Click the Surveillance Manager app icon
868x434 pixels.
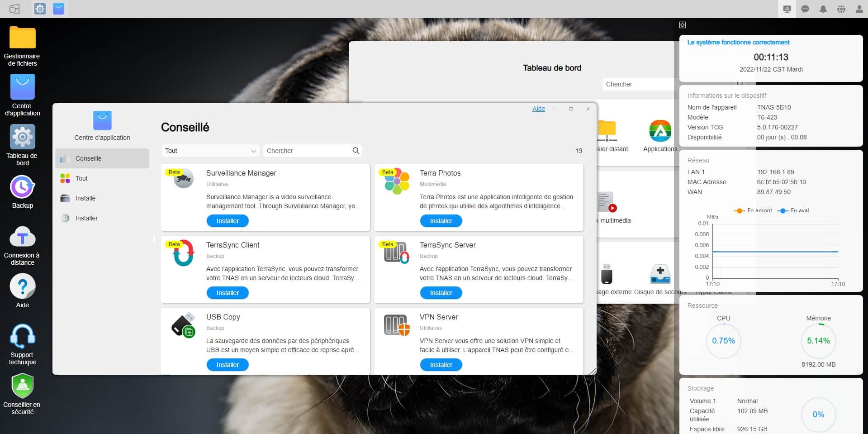click(183, 178)
